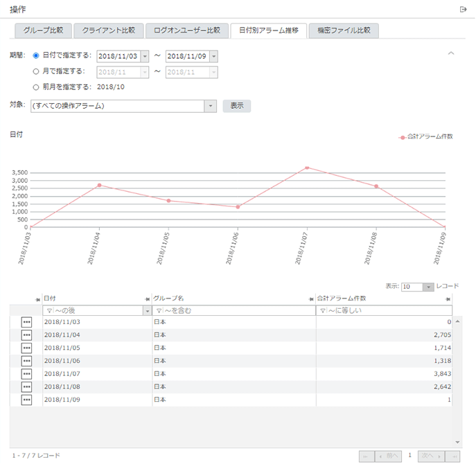476x464 pixels.
Task: Select the 月で指定する radio button
Action: (36, 71)
